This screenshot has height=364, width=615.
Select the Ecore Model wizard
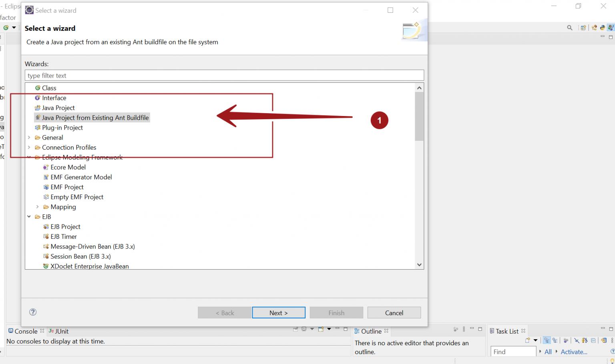(x=68, y=167)
